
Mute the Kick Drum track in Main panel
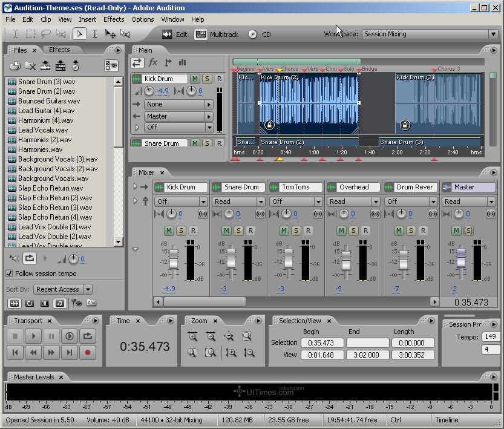pos(195,79)
